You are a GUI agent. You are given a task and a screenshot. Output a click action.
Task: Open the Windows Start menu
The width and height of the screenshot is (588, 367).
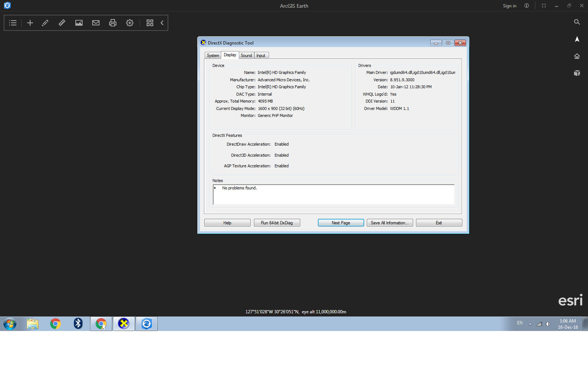pyautogui.click(x=10, y=324)
